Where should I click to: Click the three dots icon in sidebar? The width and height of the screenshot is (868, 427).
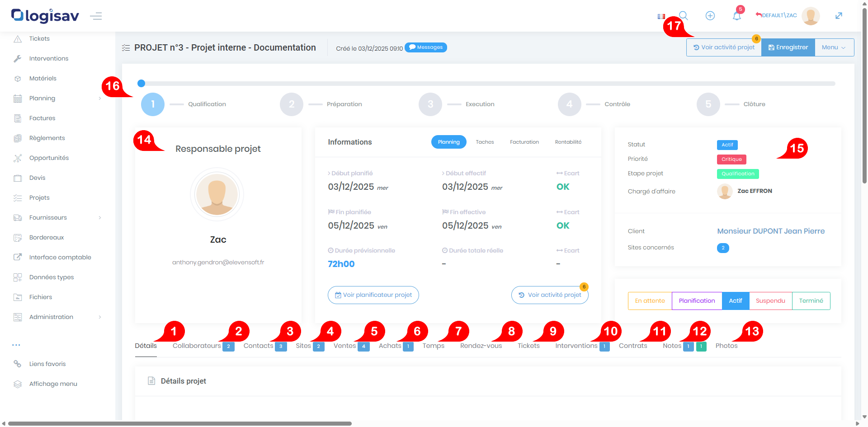(x=16, y=345)
